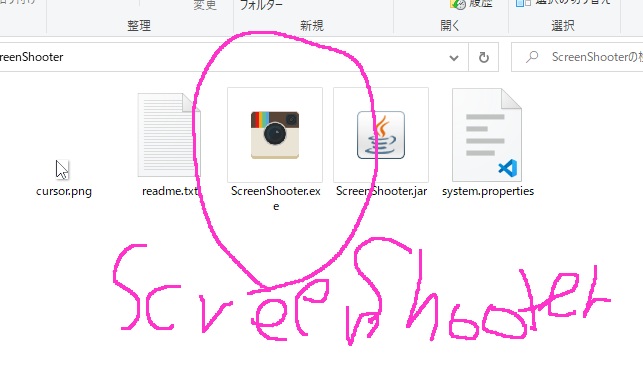Click the readme.txt file name

click(x=170, y=191)
